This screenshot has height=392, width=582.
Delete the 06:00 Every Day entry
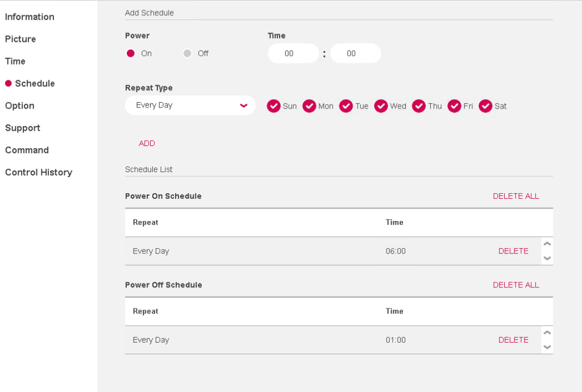click(513, 251)
